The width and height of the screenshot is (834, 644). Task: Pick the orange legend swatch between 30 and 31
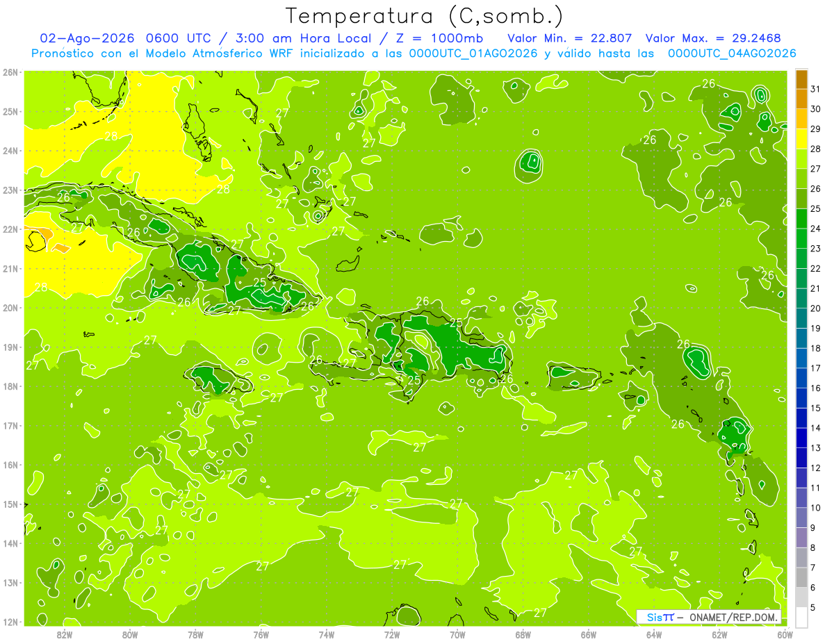(x=801, y=99)
